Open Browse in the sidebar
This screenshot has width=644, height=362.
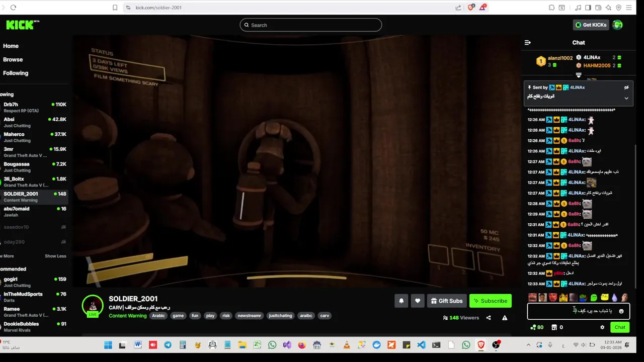point(13,59)
